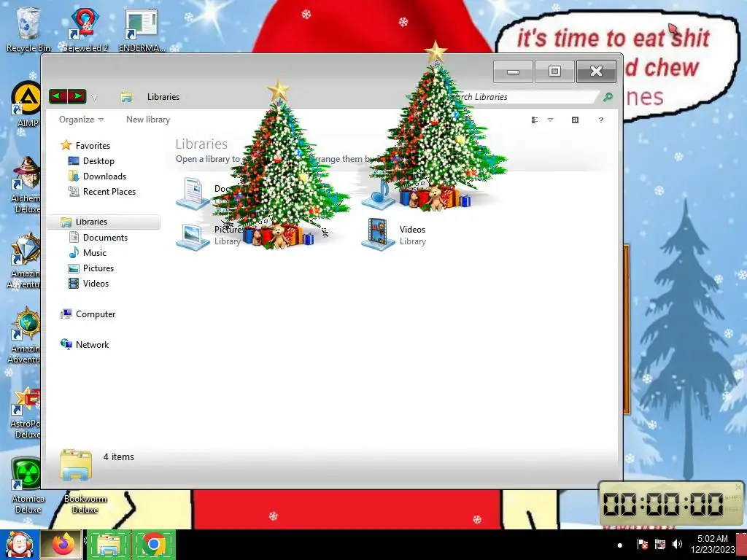Select Music in navigation pane
The image size is (747, 560).
click(x=94, y=253)
